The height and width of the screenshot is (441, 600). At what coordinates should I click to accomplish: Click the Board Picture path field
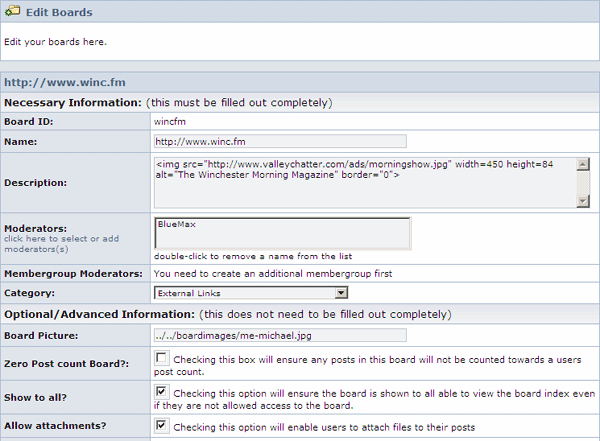coord(280,335)
